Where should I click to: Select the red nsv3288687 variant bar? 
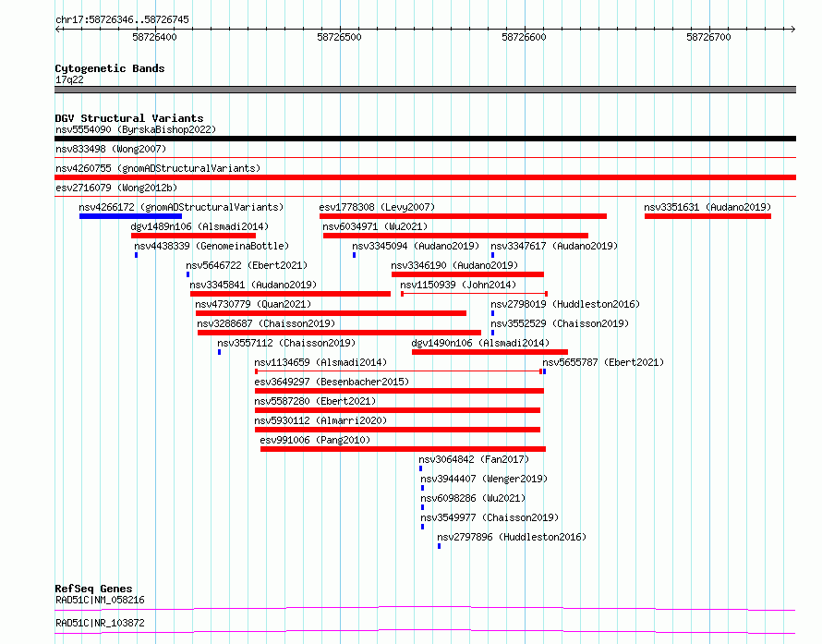click(x=339, y=333)
